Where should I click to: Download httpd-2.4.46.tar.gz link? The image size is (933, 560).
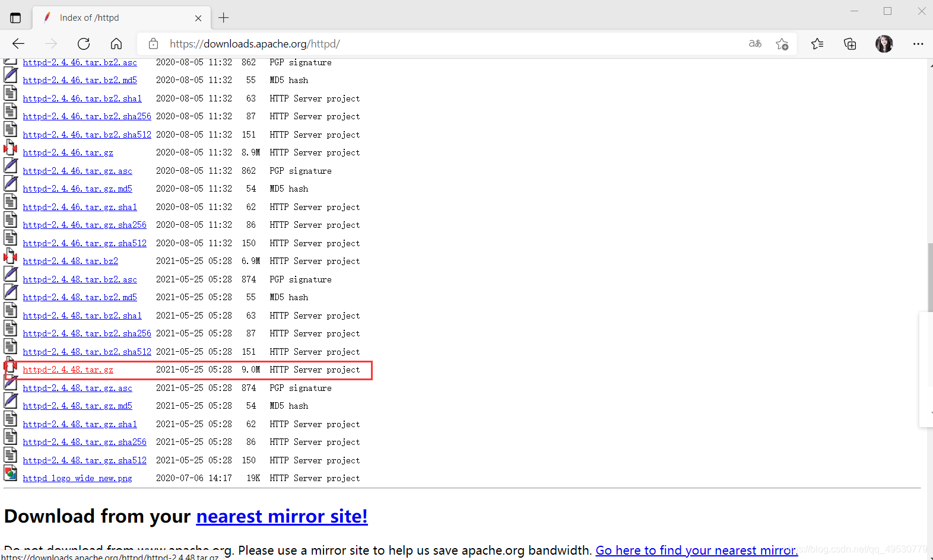pos(68,152)
